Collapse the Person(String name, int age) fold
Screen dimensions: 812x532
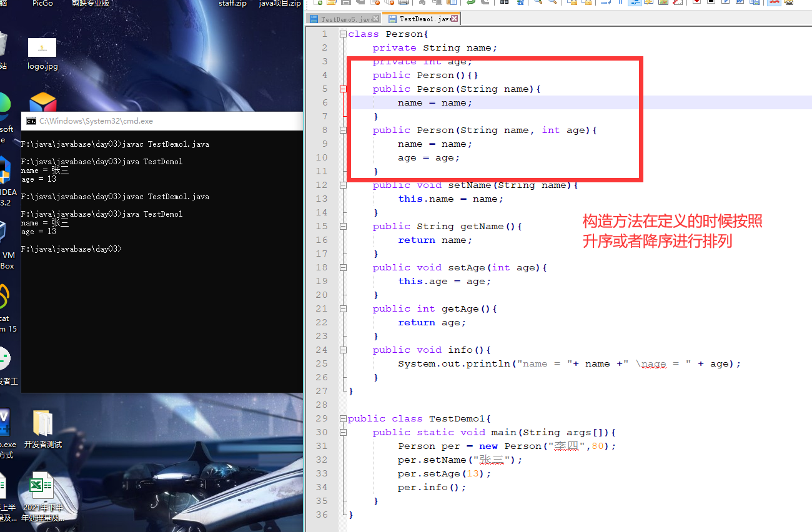click(x=343, y=130)
